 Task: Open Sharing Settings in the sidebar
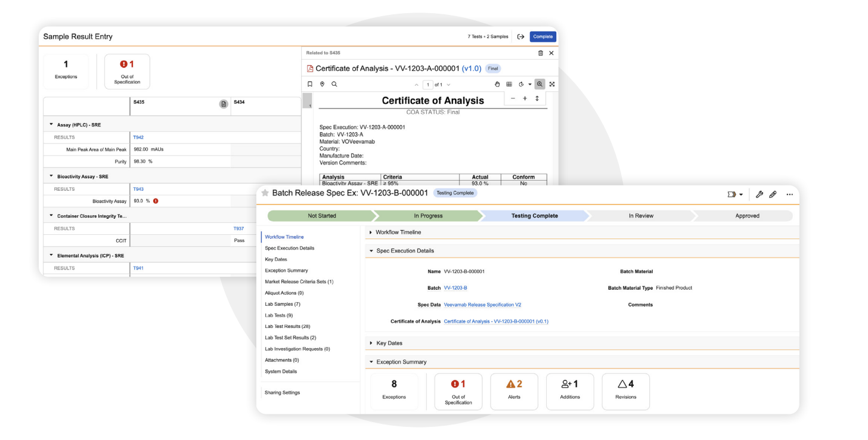(282, 393)
